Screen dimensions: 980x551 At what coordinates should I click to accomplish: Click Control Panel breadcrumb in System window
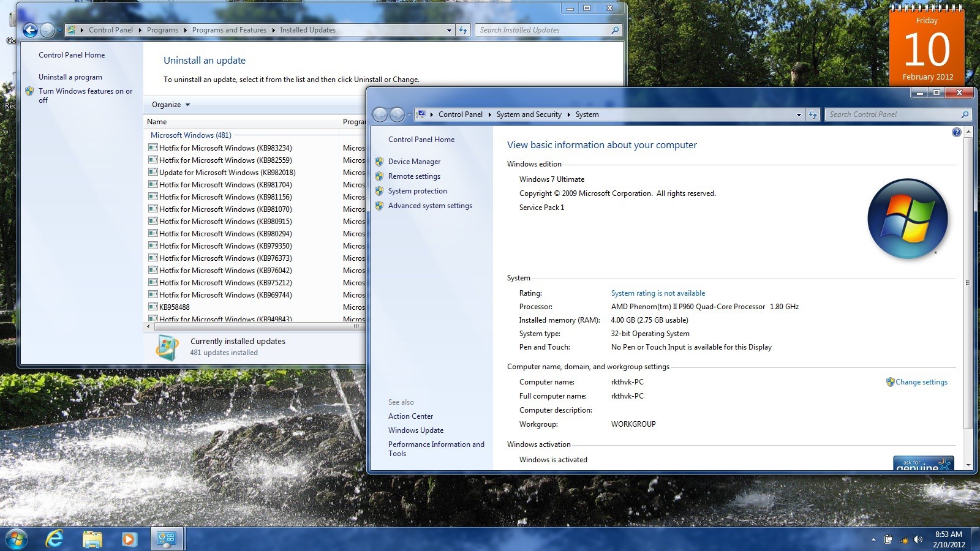point(461,114)
